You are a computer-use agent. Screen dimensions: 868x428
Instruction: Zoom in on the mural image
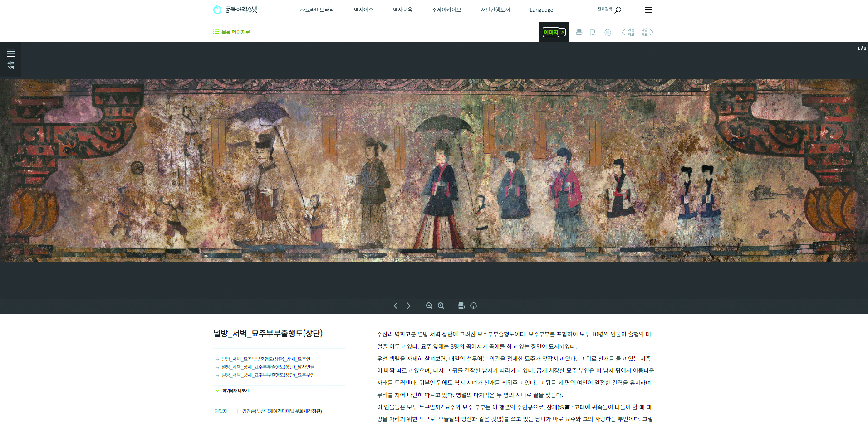[441, 306]
